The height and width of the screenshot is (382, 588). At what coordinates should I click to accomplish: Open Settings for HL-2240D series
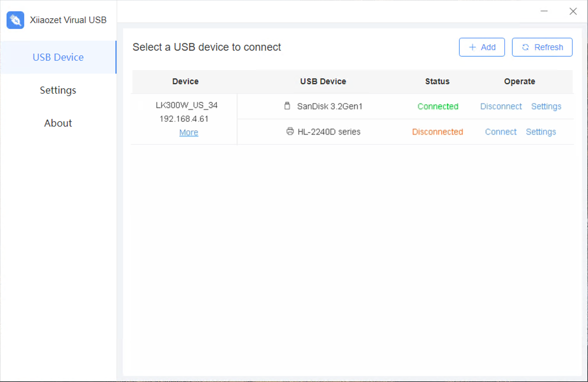coord(541,132)
